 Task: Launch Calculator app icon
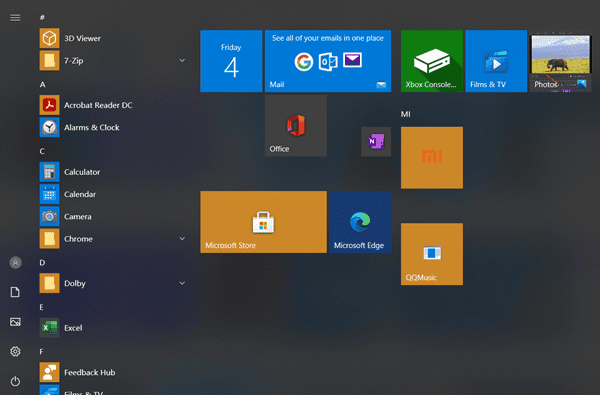[x=49, y=171]
